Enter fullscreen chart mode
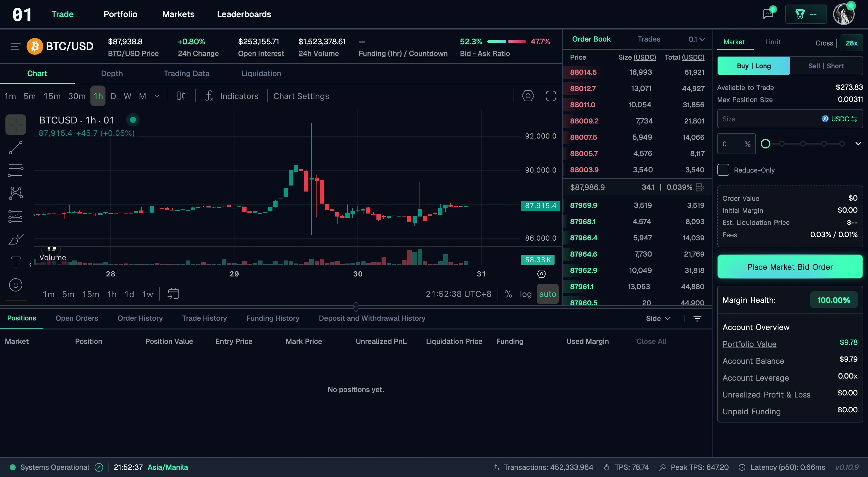The height and width of the screenshot is (477, 868). pyautogui.click(x=551, y=96)
